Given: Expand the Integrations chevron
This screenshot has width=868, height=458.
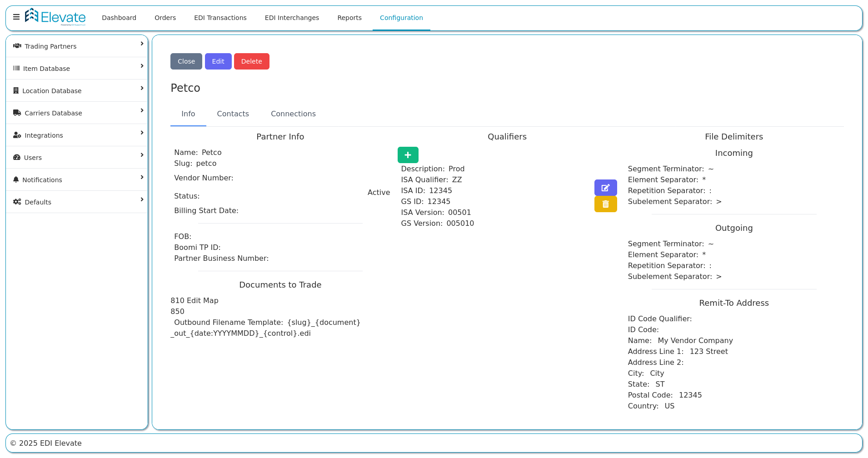Looking at the screenshot, I should click(142, 133).
